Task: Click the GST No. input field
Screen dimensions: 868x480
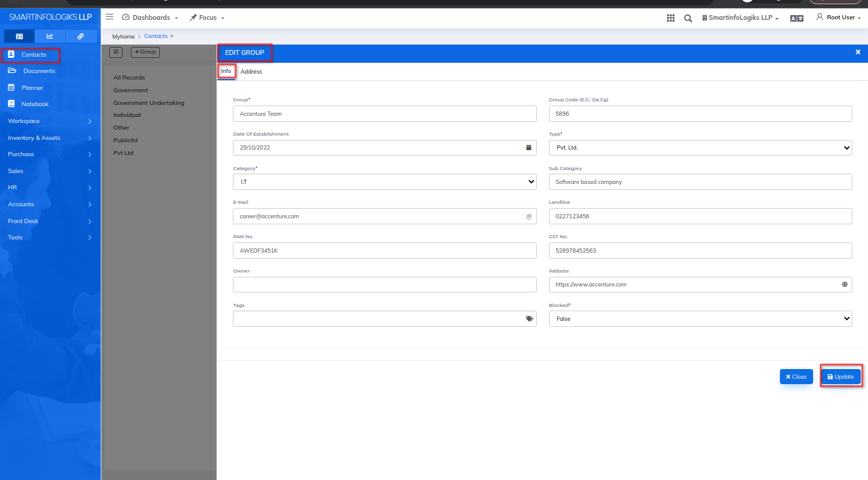Action: [x=700, y=250]
